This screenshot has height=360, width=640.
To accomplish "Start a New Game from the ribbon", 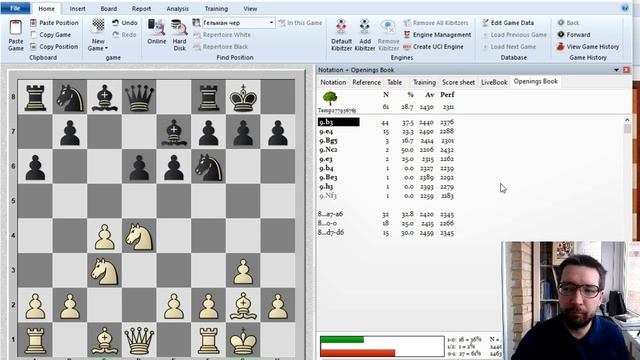I will 98,35.
